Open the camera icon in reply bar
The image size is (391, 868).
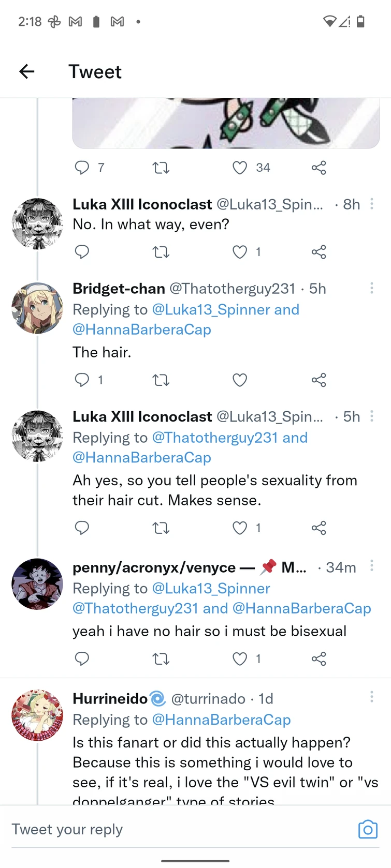click(368, 829)
